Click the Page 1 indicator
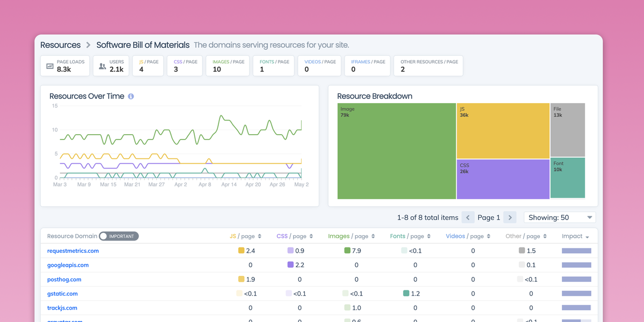 click(x=489, y=217)
